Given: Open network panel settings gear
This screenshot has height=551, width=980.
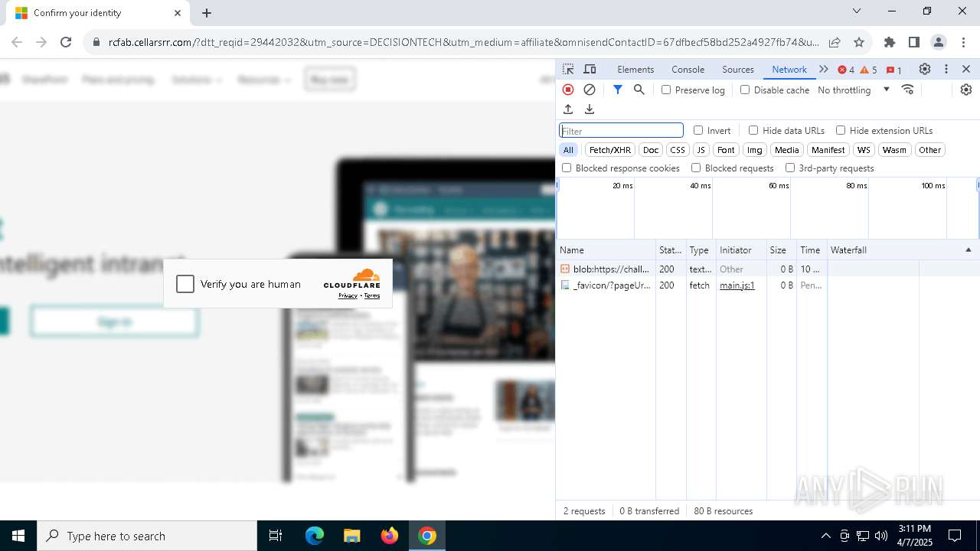Looking at the screenshot, I should [966, 90].
